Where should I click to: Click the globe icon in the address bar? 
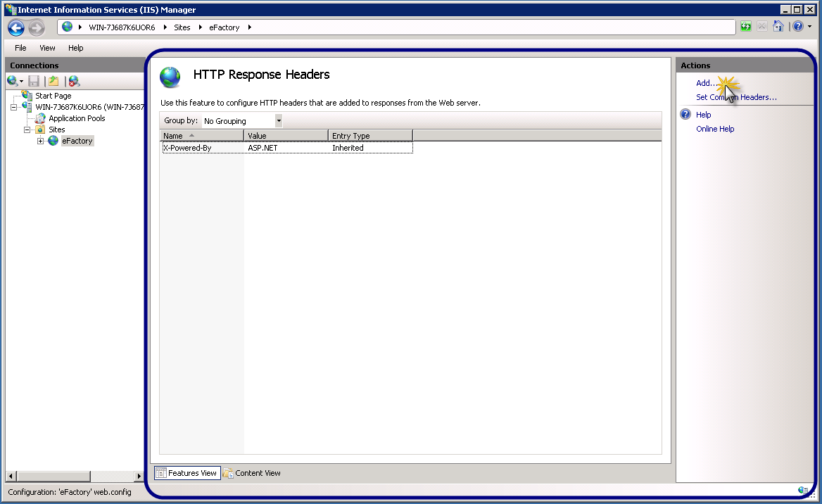click(67, 27)
